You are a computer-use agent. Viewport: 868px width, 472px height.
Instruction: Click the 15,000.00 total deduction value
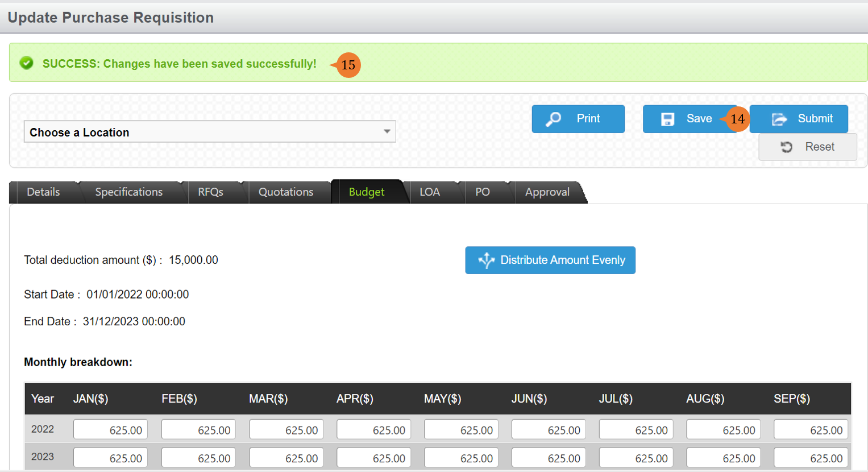pyautogui.click(x=193, y=260)
